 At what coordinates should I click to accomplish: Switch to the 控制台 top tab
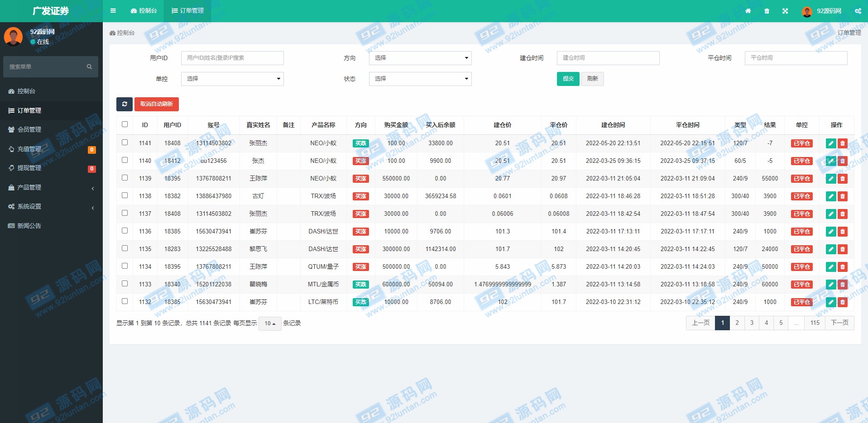(144, 11)
